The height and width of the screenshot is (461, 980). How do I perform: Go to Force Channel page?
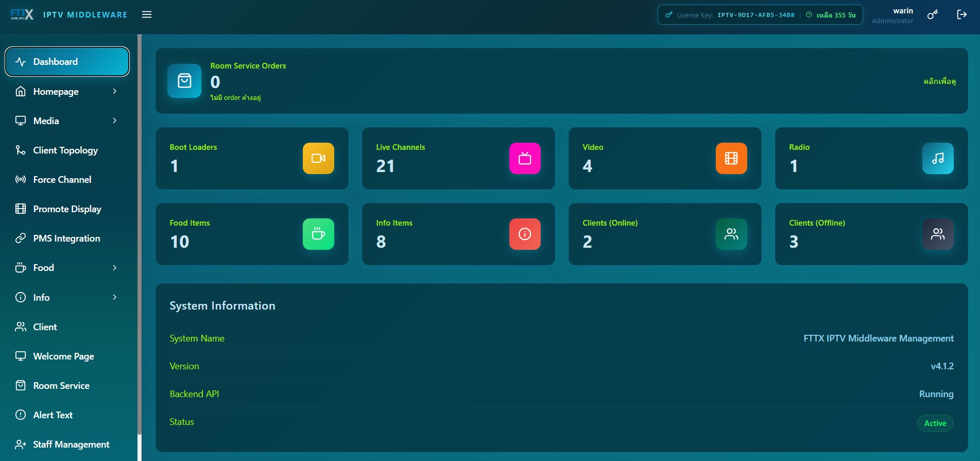pos(67,179)
